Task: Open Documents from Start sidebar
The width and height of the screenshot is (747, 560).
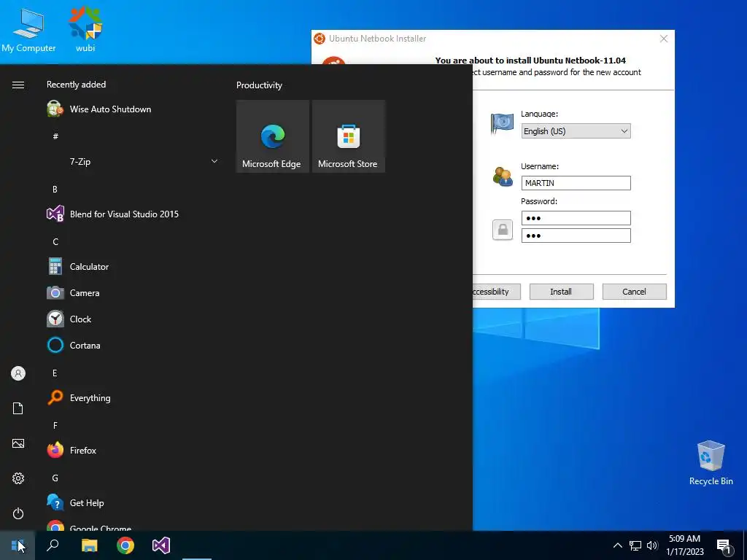Action: click(18, 408)
